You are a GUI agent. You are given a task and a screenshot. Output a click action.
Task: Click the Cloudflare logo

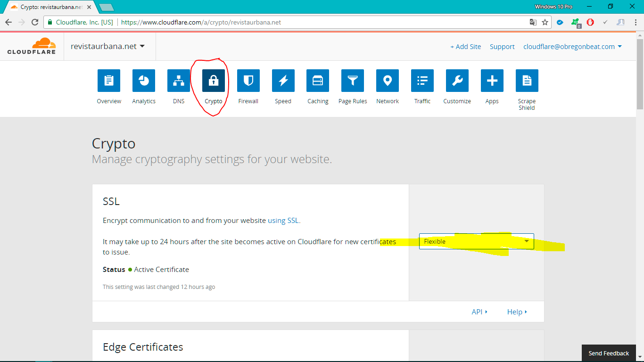click(32, 46)
